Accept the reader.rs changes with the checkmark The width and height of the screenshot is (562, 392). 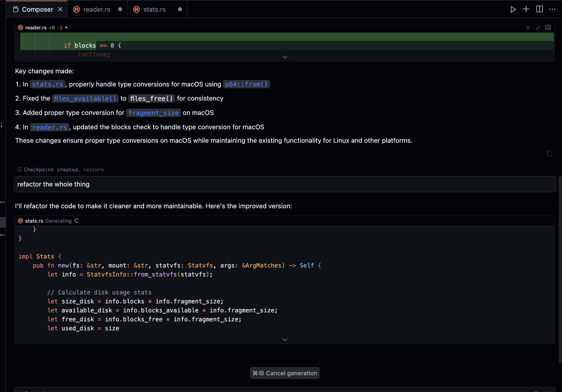(538, 28)
